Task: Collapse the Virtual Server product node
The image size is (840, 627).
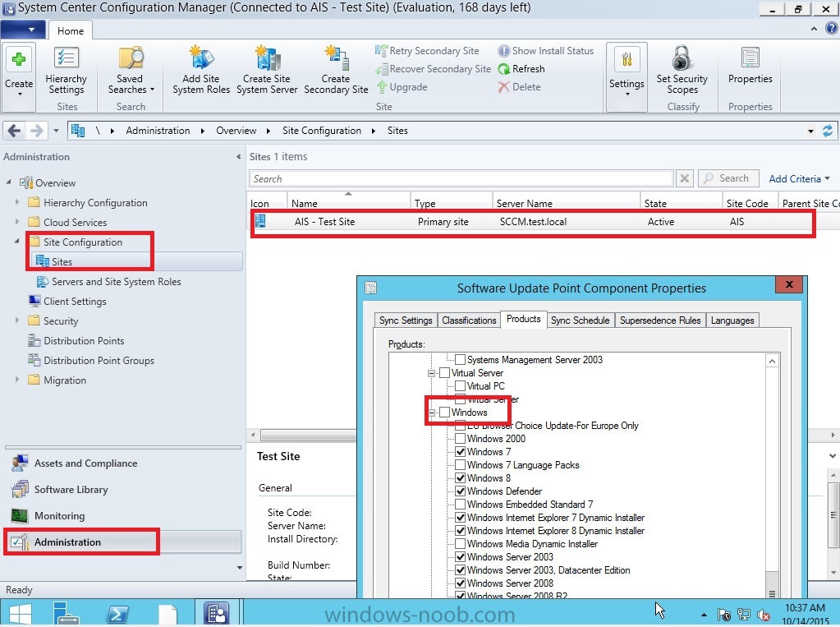Action: pos(432,373)
